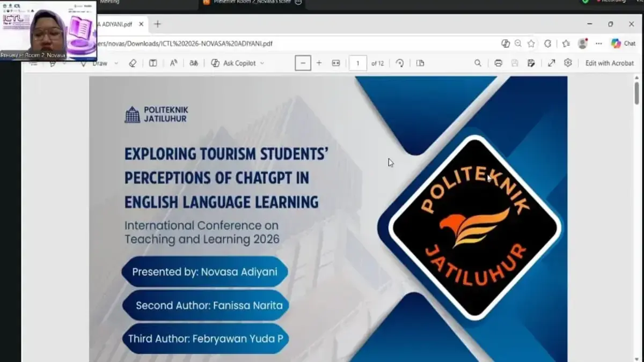This screenshot has height=362, width=644.
Task: Close the ADIYANI.pdf tab
Action: (x=142, y=24)
